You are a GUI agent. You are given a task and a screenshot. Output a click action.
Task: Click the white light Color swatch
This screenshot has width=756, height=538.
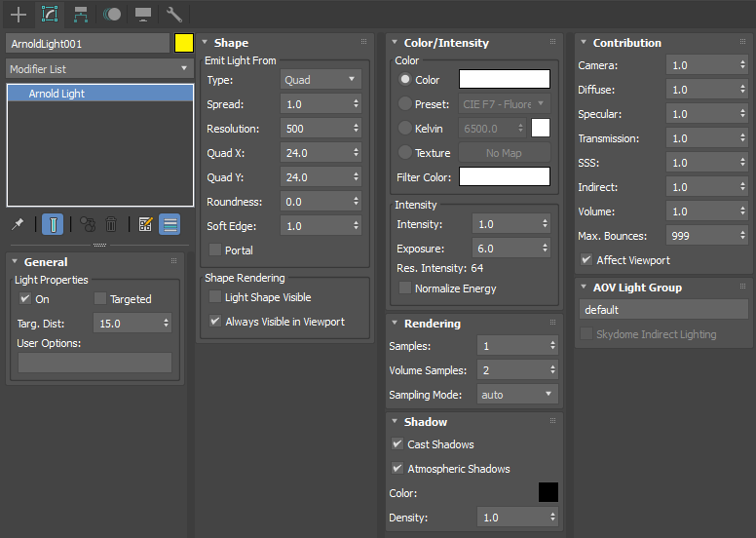click(x=505, y=79)
